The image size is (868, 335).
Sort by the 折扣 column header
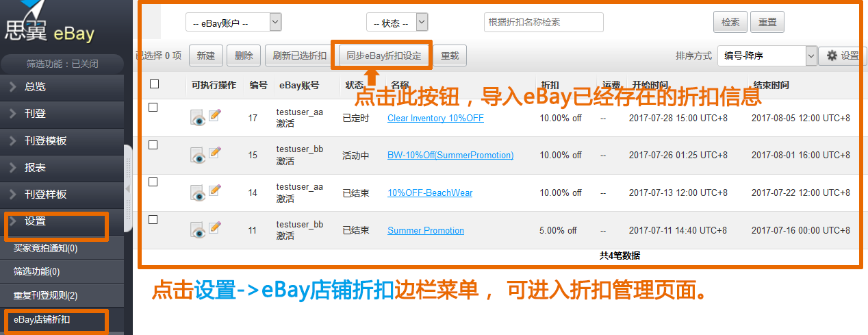click(x=550, y=85)
